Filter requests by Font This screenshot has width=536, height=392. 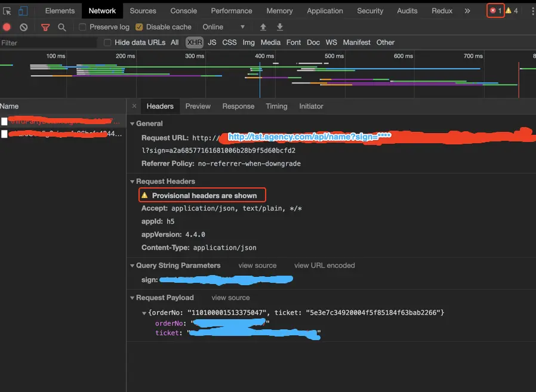click(294, 42)
